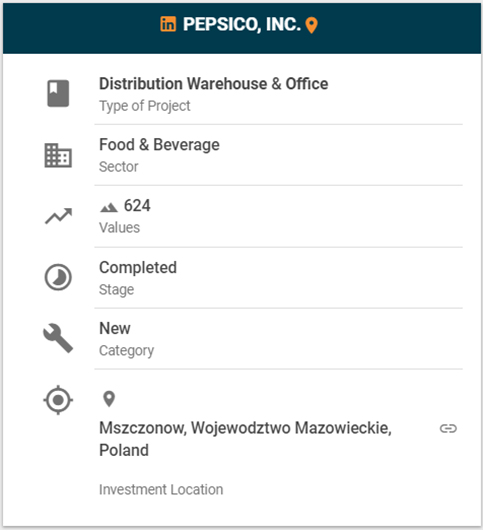Click the Type of Project label

145,106
